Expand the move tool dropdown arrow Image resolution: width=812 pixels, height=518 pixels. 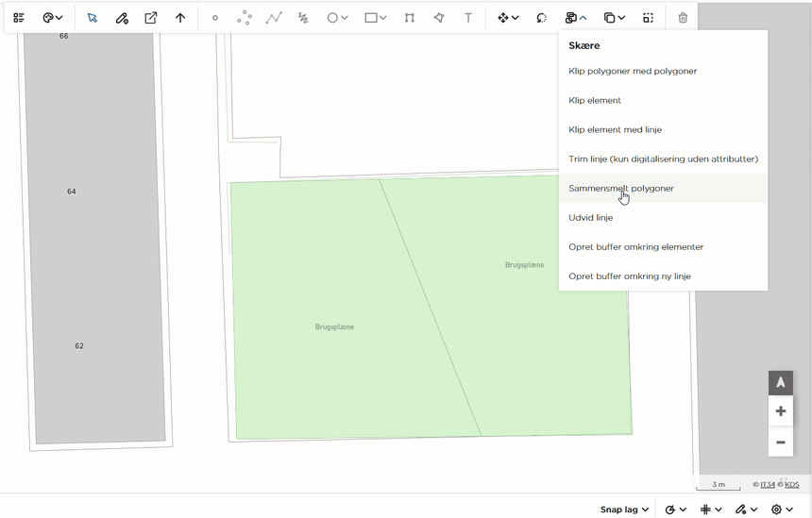tap(516, 18)
